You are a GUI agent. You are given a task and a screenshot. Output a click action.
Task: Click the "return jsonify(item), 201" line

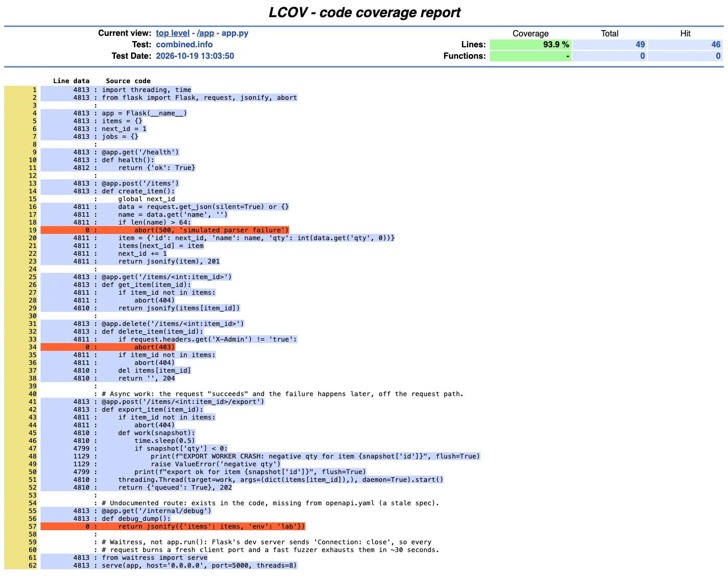(169, 261)
